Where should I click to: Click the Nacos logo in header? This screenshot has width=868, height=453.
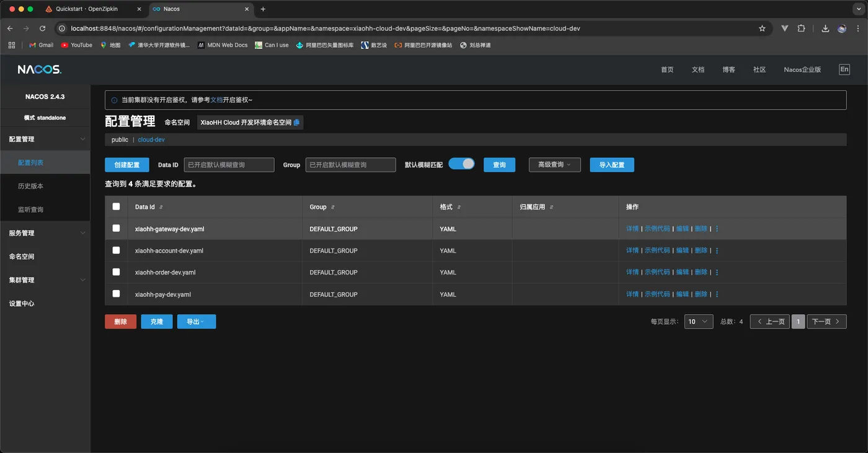click(x=39, y=69)
